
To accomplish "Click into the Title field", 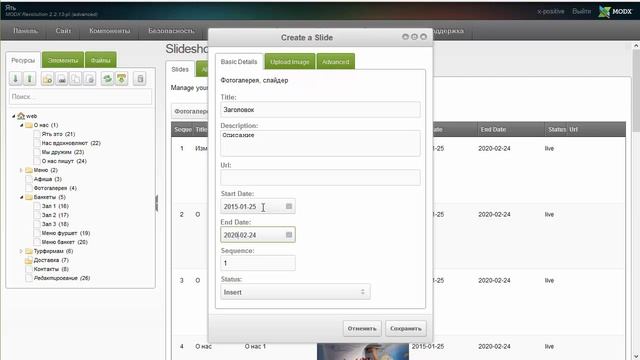I will pyautogui.click(x=320, y=109).
